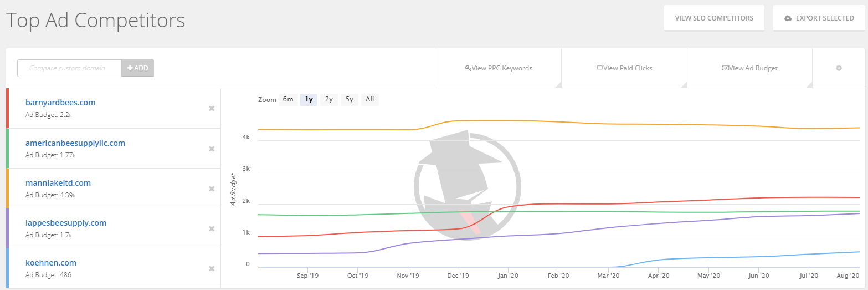
Task: Remove americanbeesupplyllc.com with its x icon
Action: 212,149
